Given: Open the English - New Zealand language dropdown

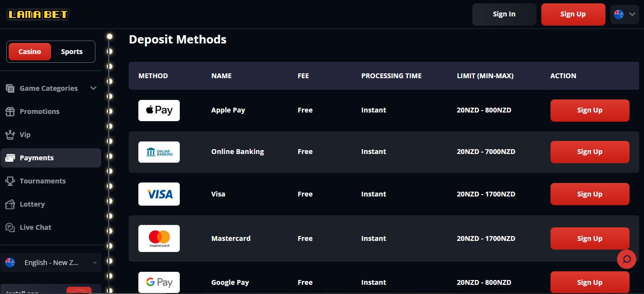Looking at the screenshot, I should click(x=51, y=263).
